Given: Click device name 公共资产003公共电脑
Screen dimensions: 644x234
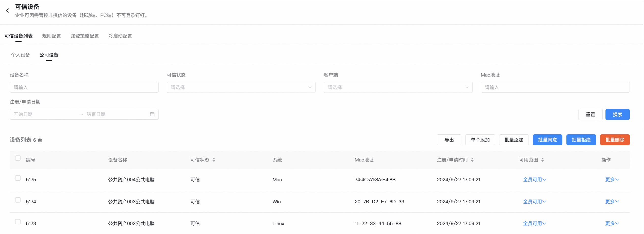Looking at the screenshot, I should click(x=131, y=202).
